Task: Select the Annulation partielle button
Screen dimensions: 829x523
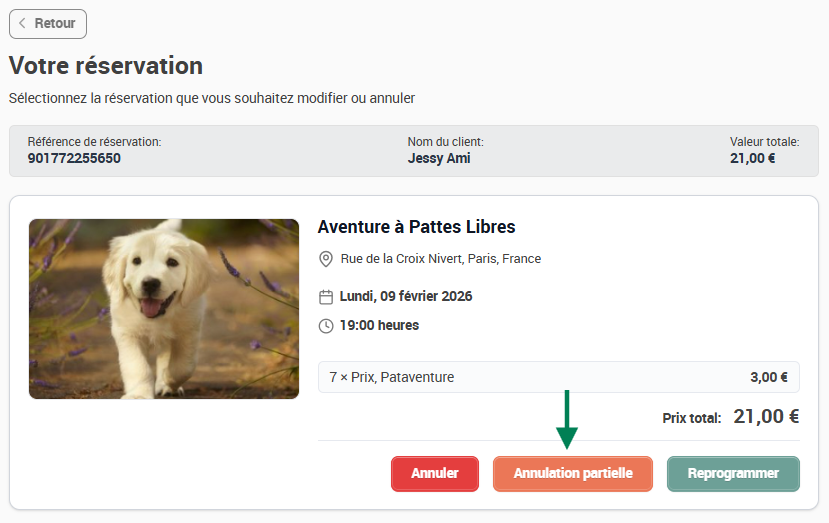Action: [x=573, y=474]
